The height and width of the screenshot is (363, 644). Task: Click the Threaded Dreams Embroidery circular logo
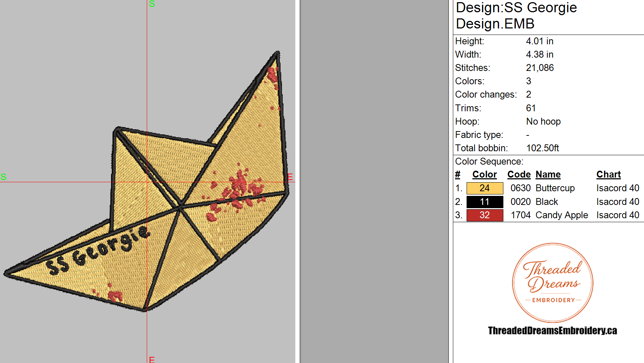coord(552,283)
